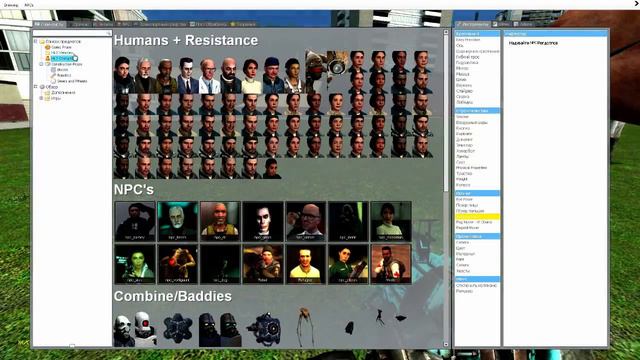
Task: Open the Drawing menu in top bar
Action: pyautogui.click(x=11, y=5)
